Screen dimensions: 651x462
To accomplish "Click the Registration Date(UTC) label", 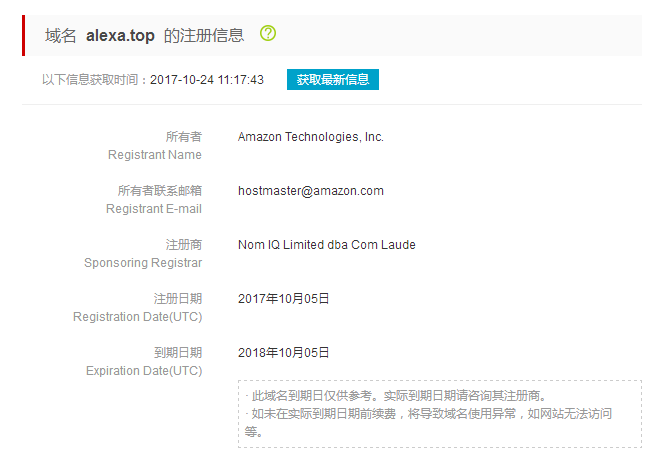I will click(x=137, y=317).
